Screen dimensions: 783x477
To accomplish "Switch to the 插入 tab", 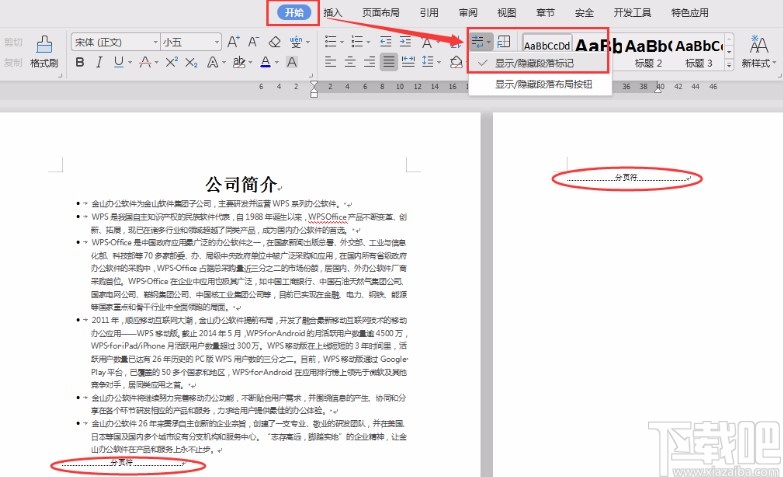I will (333, 12).
